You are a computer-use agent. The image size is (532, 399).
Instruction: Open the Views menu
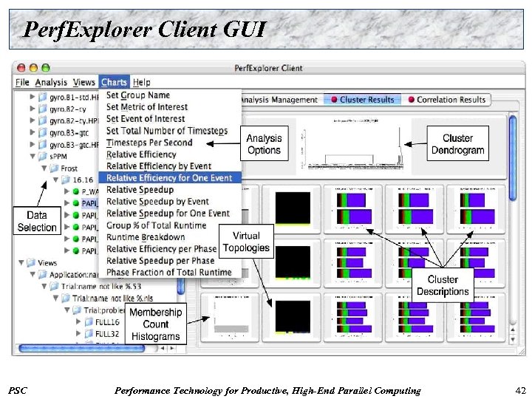pyautogui.click(x=83, y=82)
